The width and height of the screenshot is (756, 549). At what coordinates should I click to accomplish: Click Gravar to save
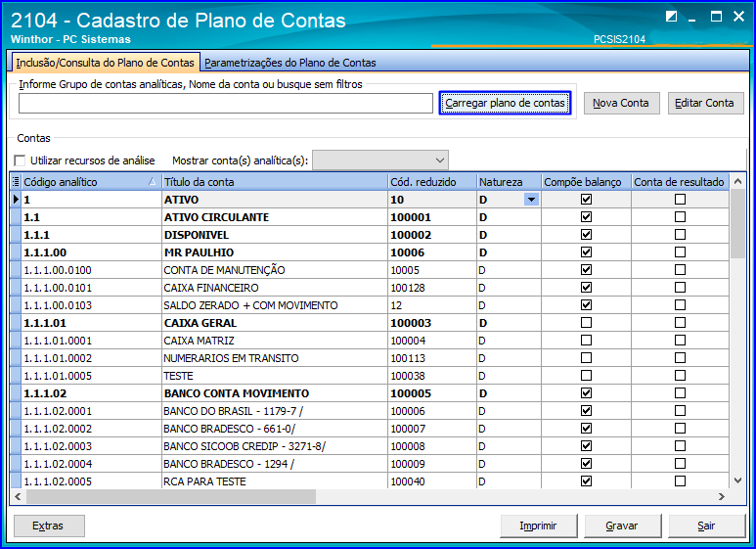[622, 526]
